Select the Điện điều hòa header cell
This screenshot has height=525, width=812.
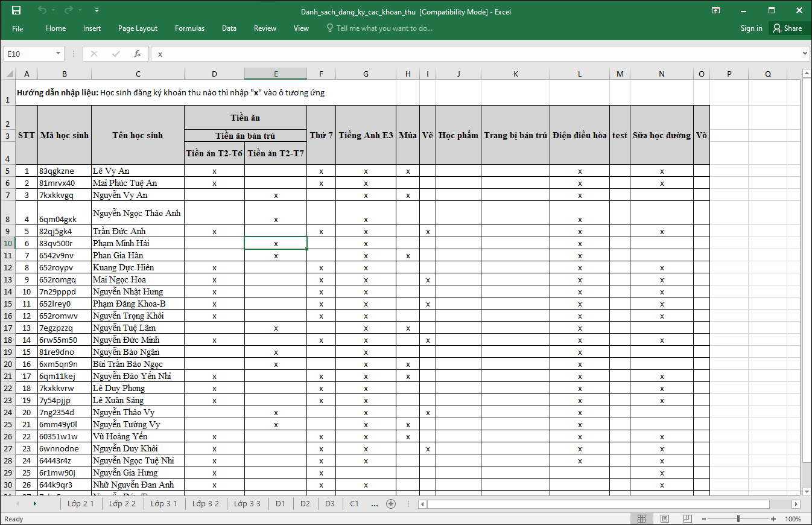pos(580,135)
